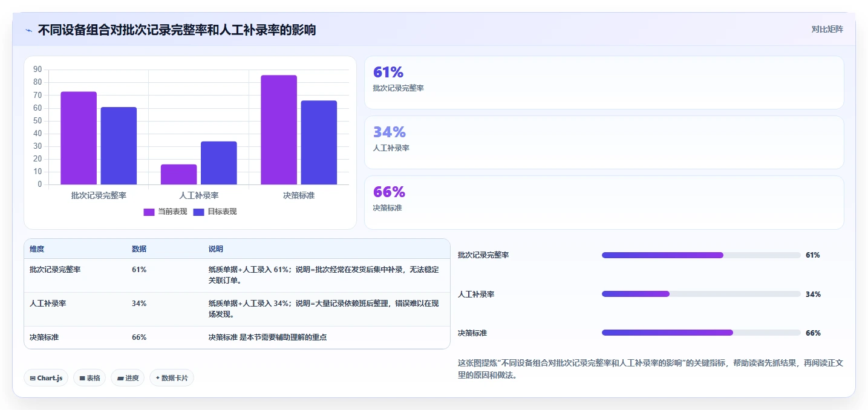868x410 pixels.
Task: Click the 说明 table column header
Action: tap(216, 249)
